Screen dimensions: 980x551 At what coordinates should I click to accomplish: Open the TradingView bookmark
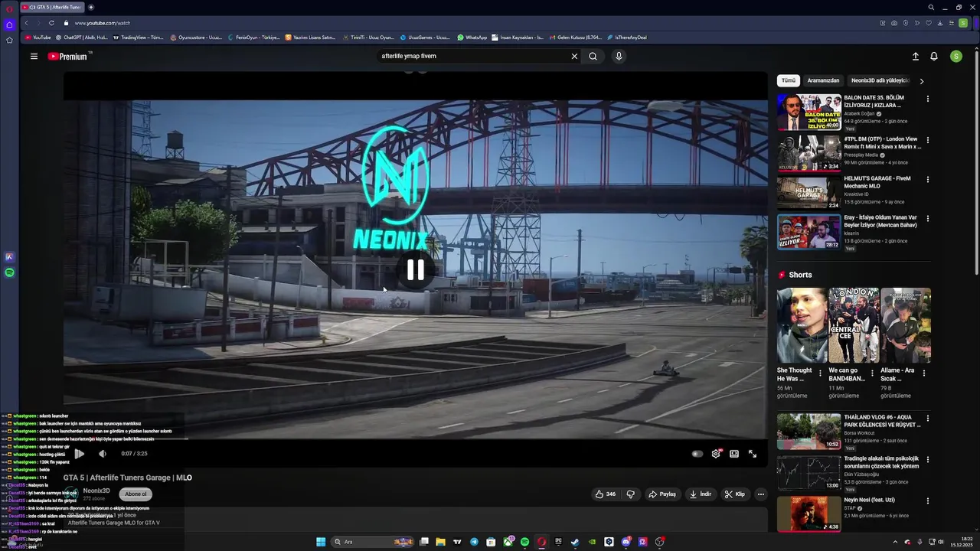pos(139,37)
